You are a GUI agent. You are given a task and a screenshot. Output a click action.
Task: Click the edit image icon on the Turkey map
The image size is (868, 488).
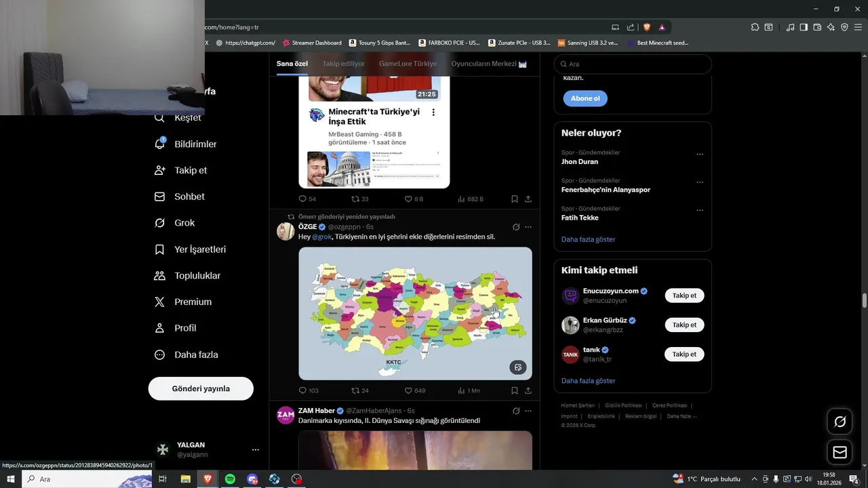[518, 367]
